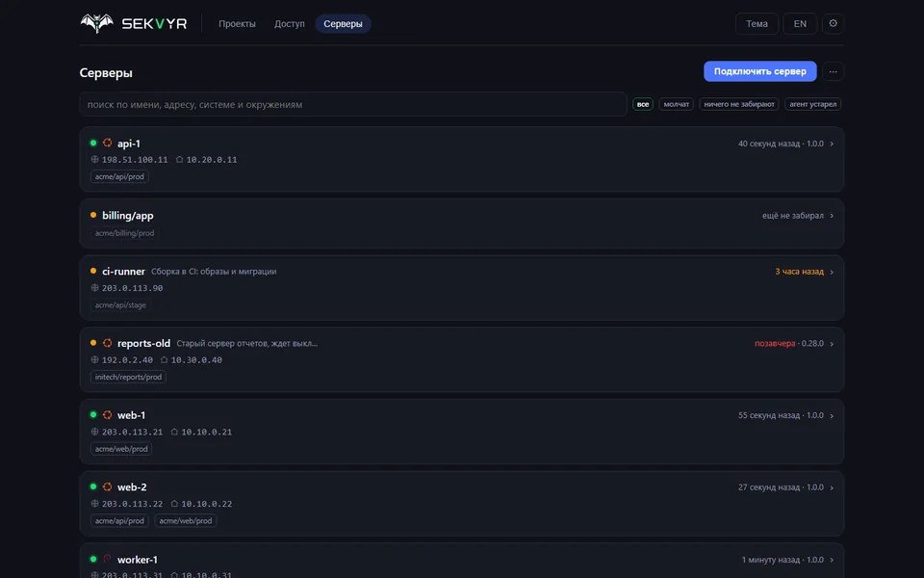Switch language using the EN button

coord(800,23)
